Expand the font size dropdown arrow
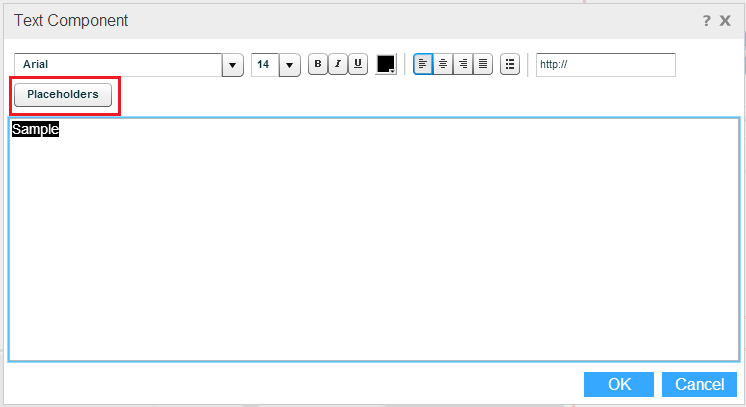The width and height of the screenshot is (746, 407). [290, 65]
